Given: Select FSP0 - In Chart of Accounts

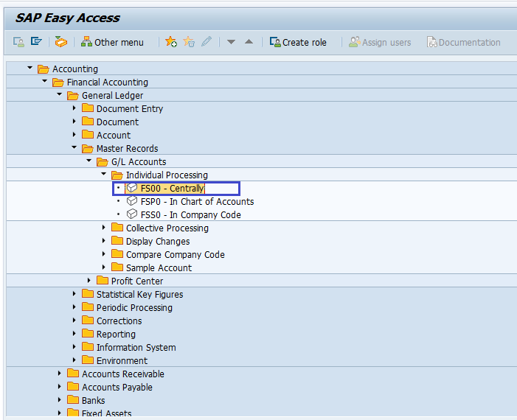Looking at the screenshot, I should pos(197,202).
